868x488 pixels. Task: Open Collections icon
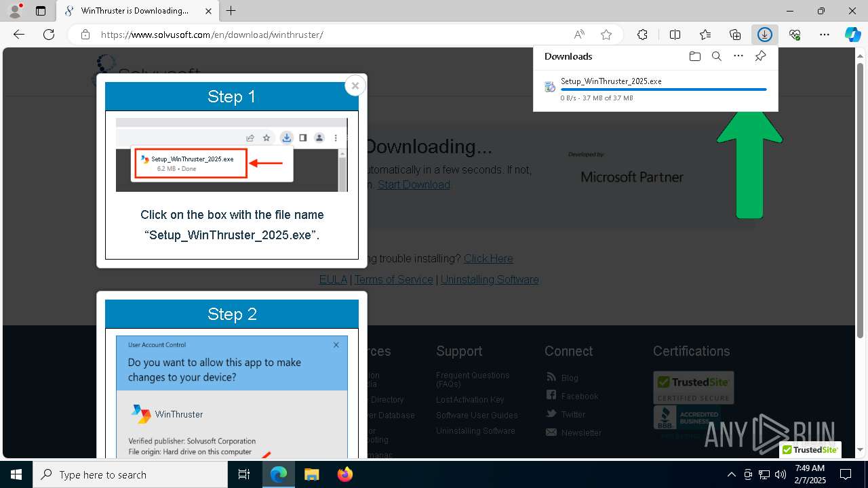pos(735,35)
